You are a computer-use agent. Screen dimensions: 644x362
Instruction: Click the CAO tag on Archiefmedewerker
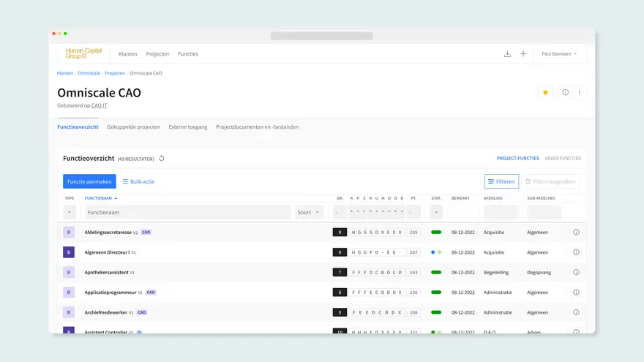point(142,312)
